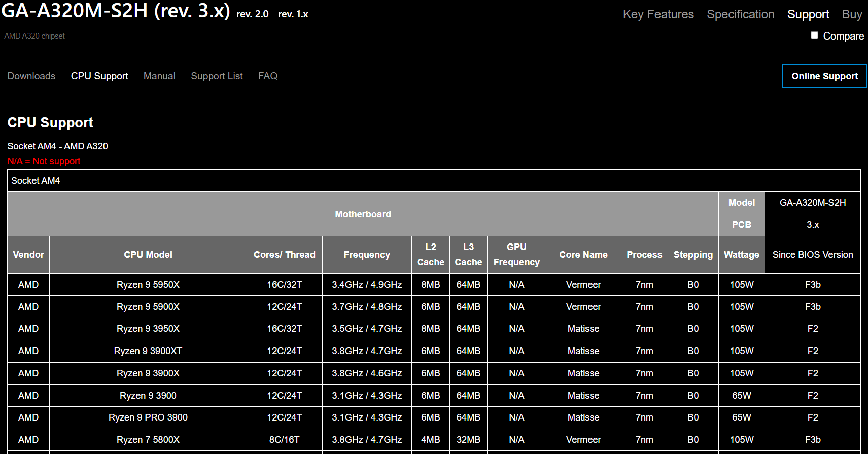Click the 3.5GHz / 4.7GHz frequency cell

[x=367, y=329]
